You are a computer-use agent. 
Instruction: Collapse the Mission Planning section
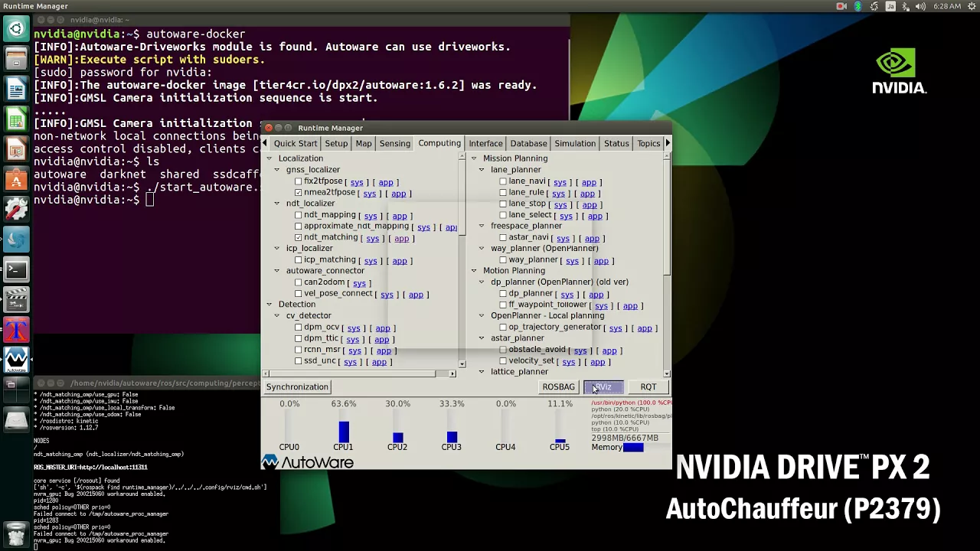click(x=473, y=158)
